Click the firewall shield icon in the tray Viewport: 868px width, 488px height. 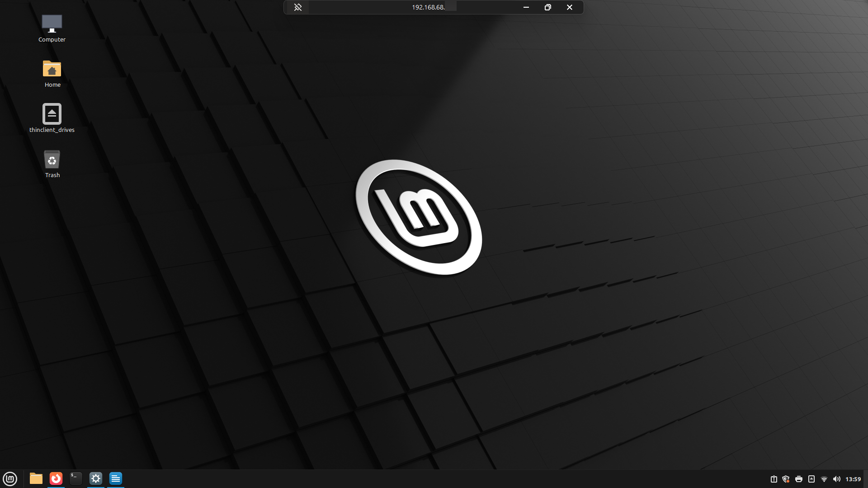pyautogui.click(x=786, y=479)
